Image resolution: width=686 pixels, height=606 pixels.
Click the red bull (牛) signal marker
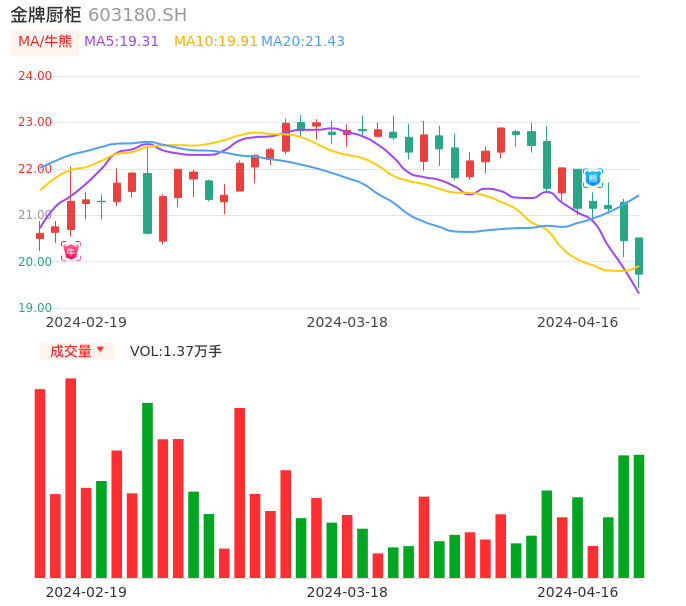point(71,251)
